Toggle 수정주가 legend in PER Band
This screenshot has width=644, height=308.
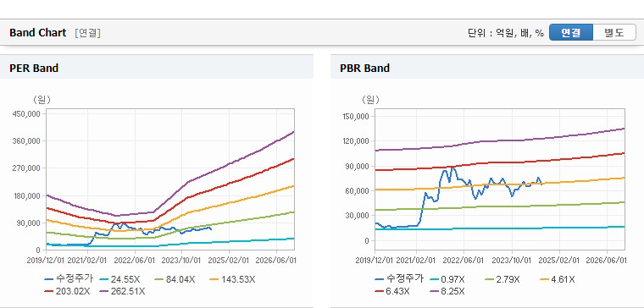click(69, 279)
